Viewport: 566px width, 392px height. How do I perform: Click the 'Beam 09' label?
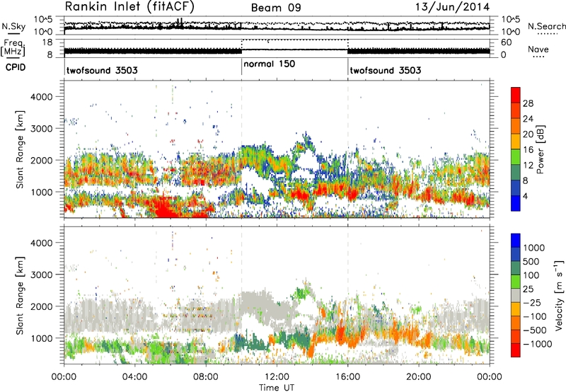(276, 8)
